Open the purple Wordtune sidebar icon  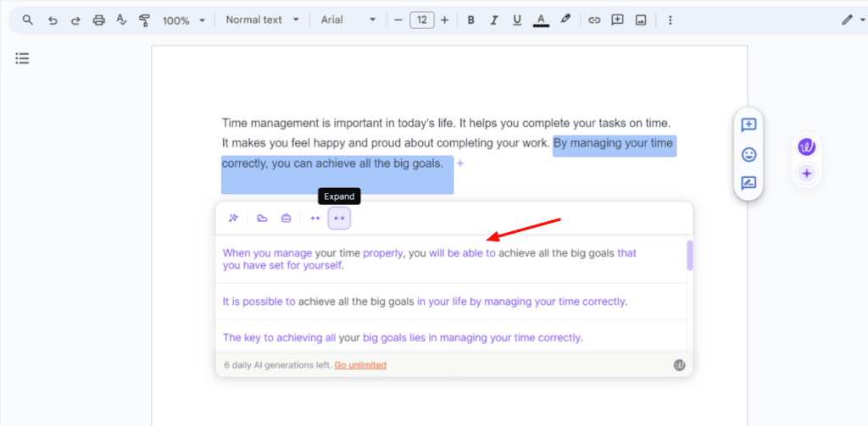(806, 147)
